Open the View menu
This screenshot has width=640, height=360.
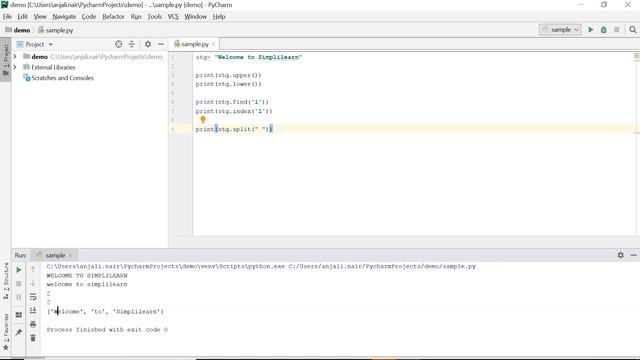pos(40,16)
